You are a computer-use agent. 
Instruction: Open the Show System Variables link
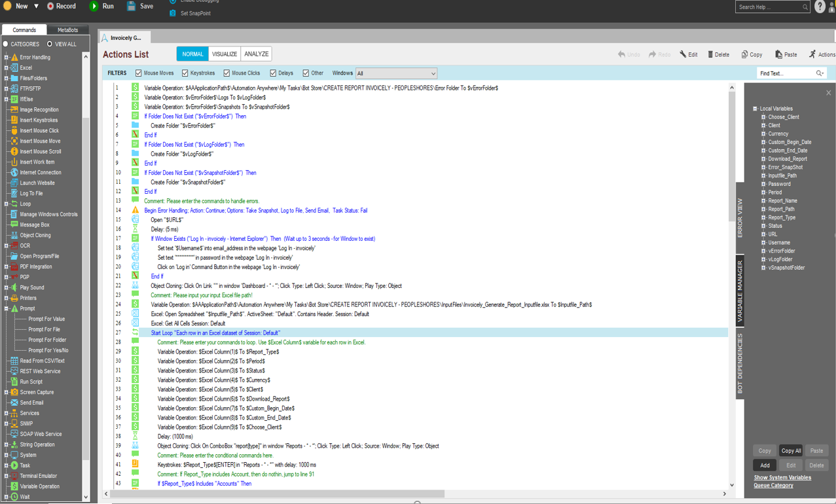point(782,478)
